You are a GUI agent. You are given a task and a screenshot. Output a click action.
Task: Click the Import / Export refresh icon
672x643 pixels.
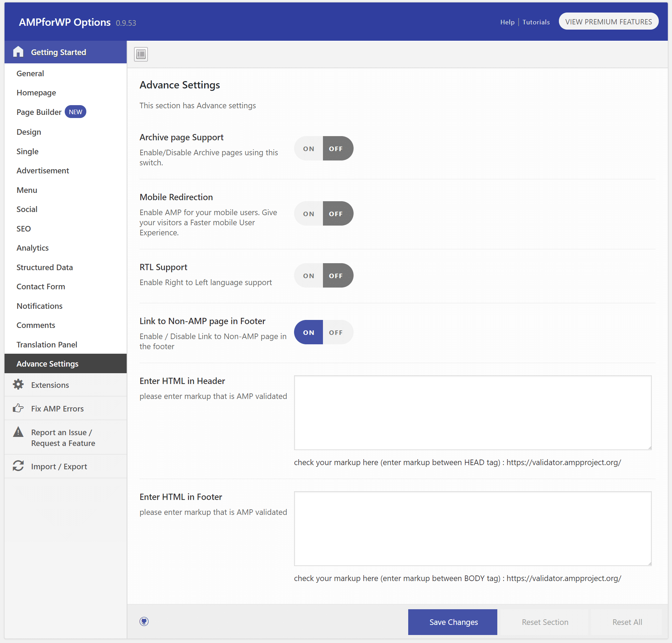18,465
